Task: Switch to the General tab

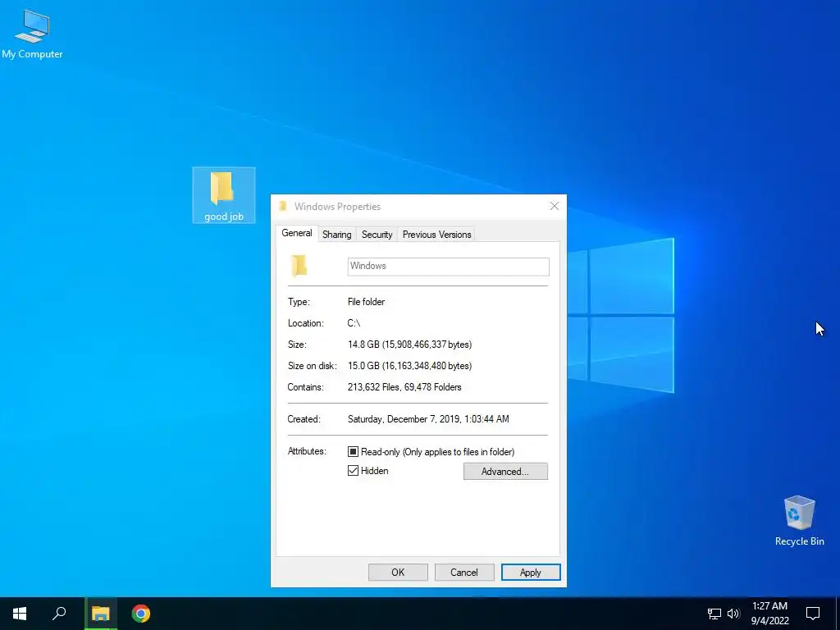Action: (297, 233)
